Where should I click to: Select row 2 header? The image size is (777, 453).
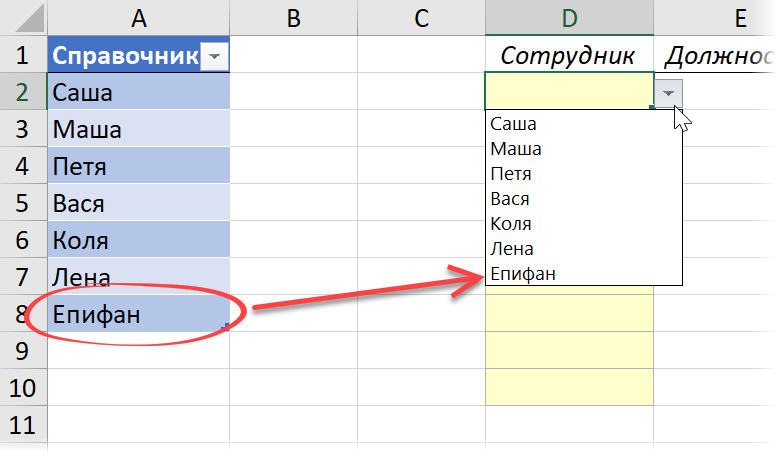tap(23, 92)
